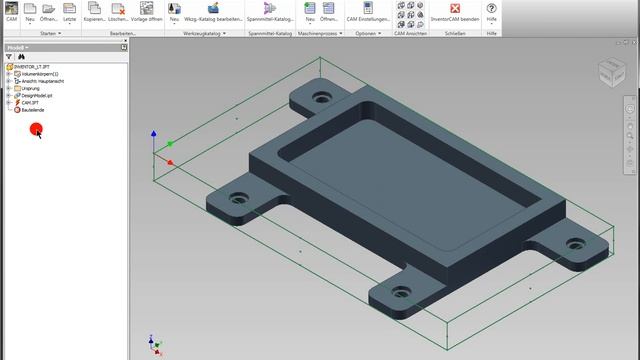Expand the Volumenkörper(1) node

point(9,74)
